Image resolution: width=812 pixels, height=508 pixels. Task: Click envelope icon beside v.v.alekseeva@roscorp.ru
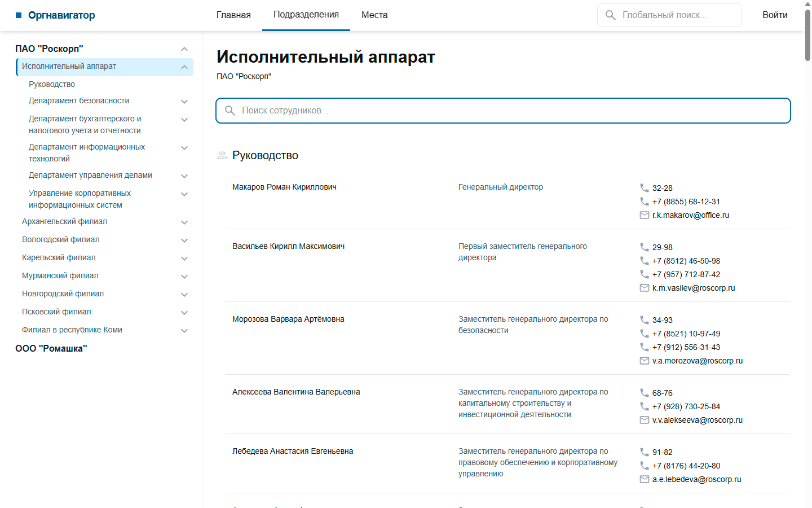click(x=645, y=420)
